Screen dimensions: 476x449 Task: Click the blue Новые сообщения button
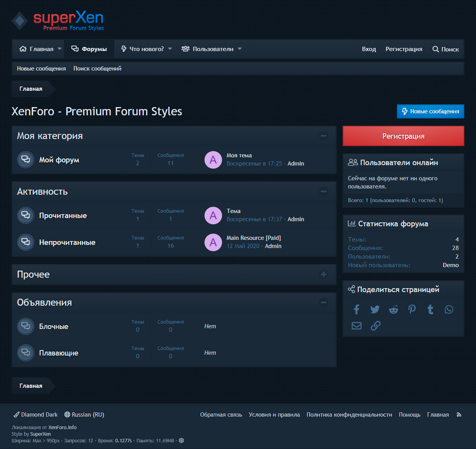pyautogui.click(x=430, y=111)
